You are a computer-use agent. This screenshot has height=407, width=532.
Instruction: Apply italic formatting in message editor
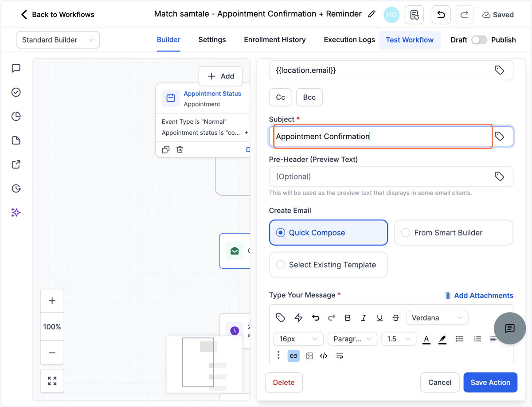[x=364, y=317]
